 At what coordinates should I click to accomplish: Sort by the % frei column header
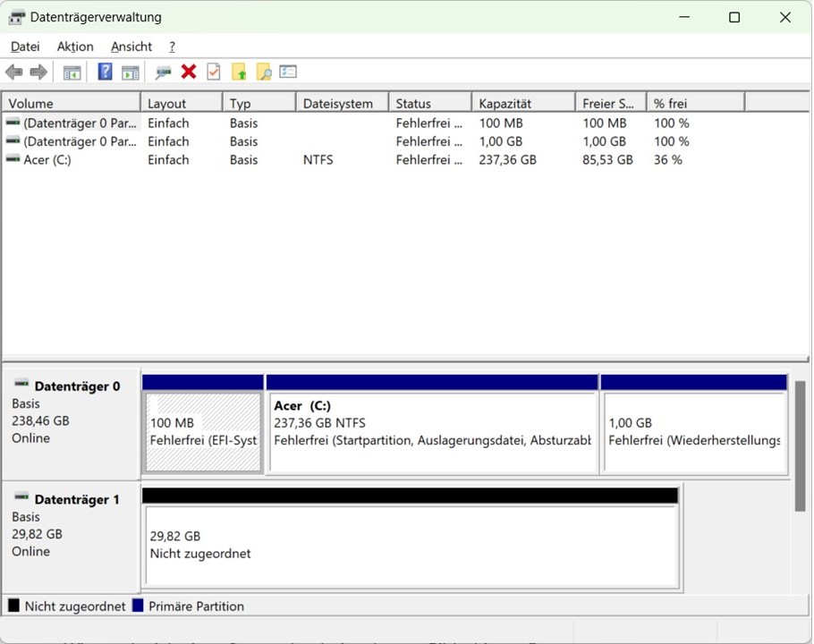coord(696,103)
